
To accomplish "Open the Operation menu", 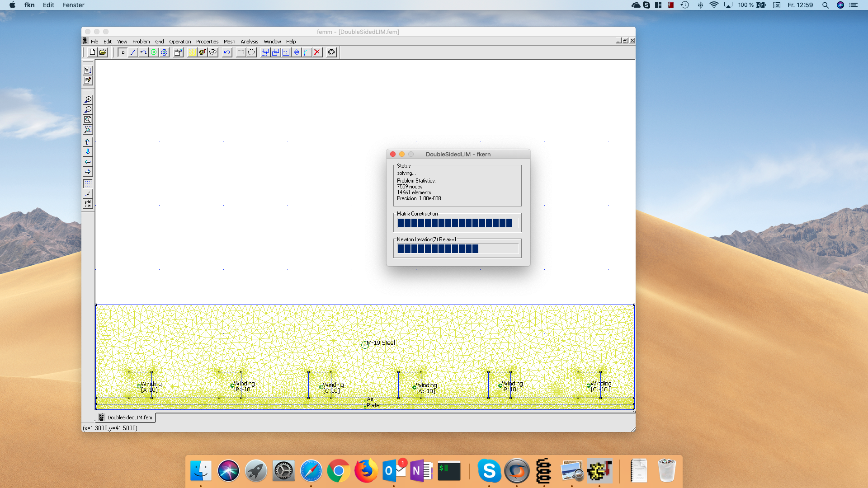I will 180,41.
